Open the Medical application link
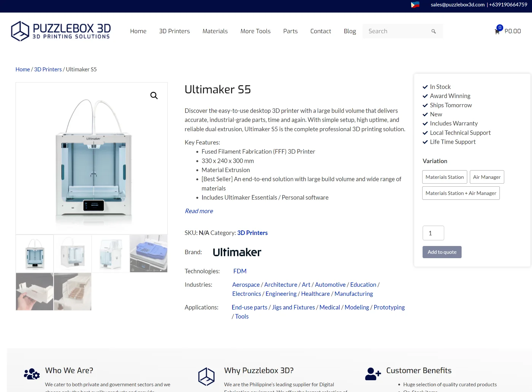The width and height of the screenshot is (532, 392). (330, 307)
